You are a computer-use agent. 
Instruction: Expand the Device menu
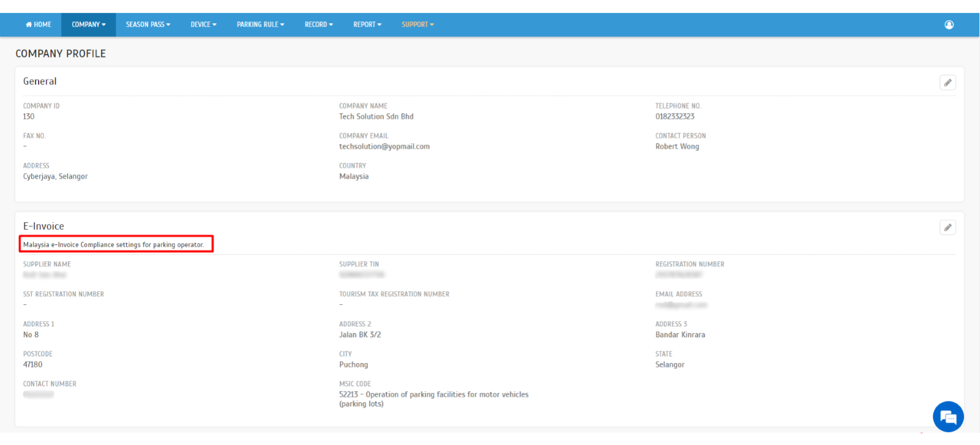point(203,24)
